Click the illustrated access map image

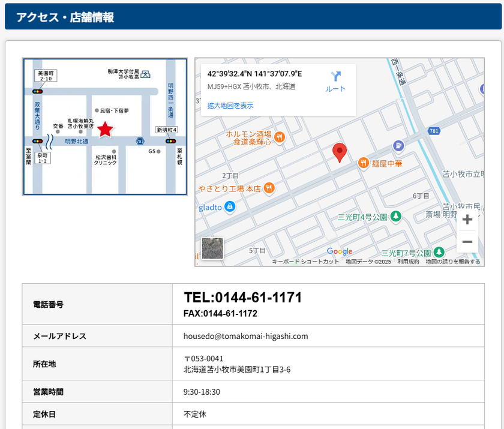pyautogui.click(x=105, y=127)
